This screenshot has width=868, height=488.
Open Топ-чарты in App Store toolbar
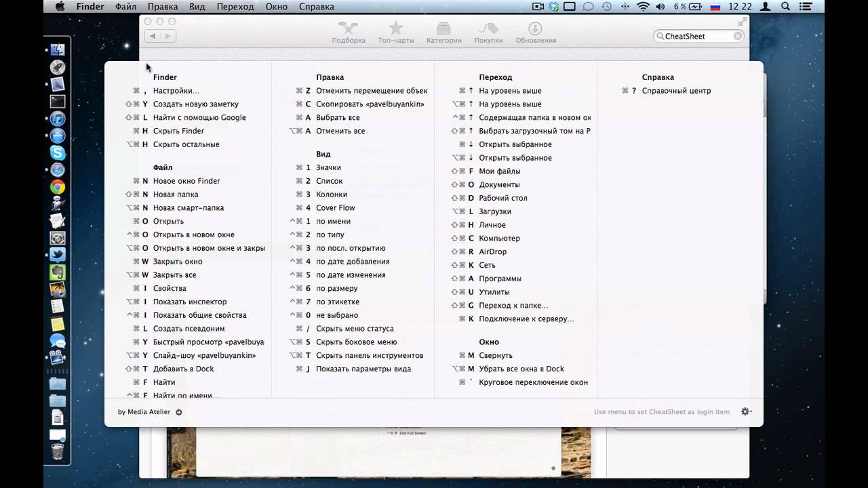(395, 33)
